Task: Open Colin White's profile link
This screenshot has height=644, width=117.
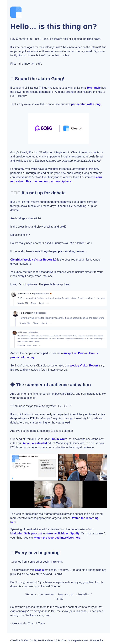Action: coord(59,439)
